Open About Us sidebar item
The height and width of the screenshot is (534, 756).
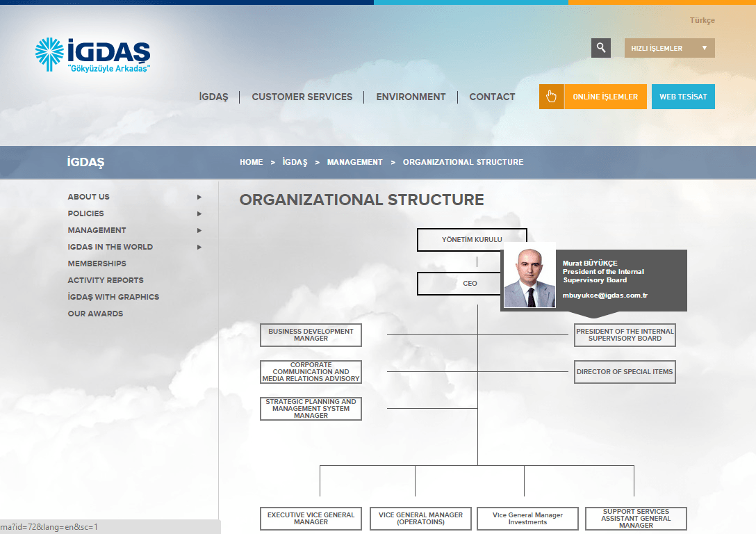coord(89,197)
